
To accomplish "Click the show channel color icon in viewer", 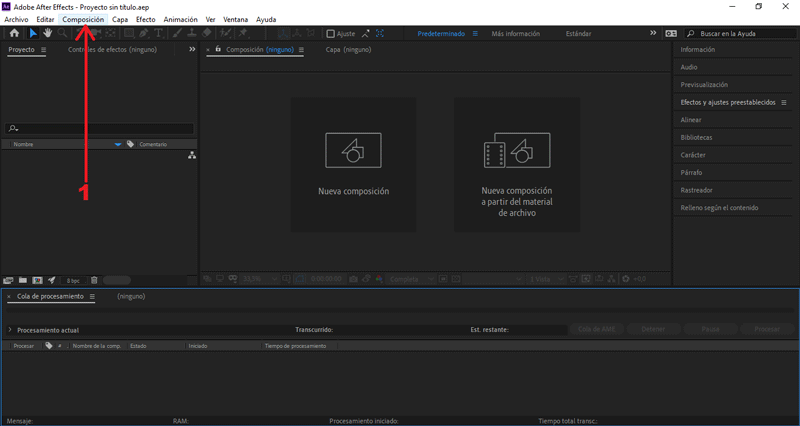I will (379, 279).
